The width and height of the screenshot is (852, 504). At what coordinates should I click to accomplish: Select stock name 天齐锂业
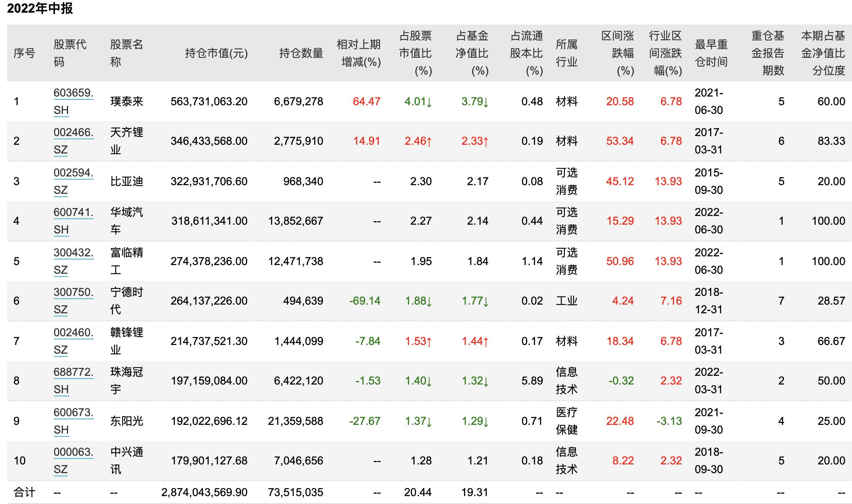coord(127,141)
